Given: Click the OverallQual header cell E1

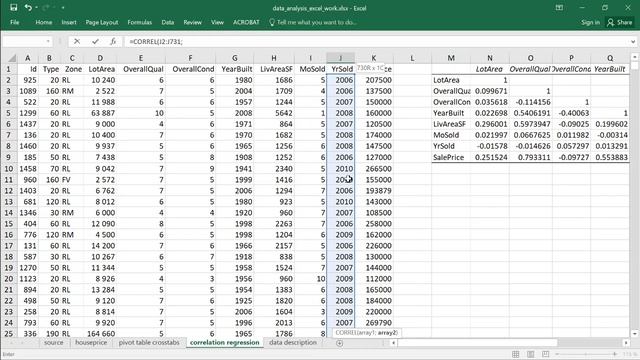Looking at the screenshot, I should pyautogui.click(x=142, y=69).
